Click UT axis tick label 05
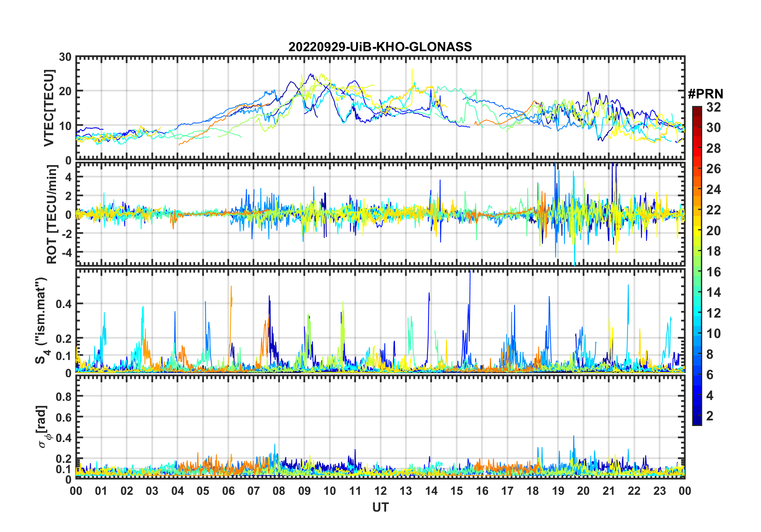 (203, 491)
